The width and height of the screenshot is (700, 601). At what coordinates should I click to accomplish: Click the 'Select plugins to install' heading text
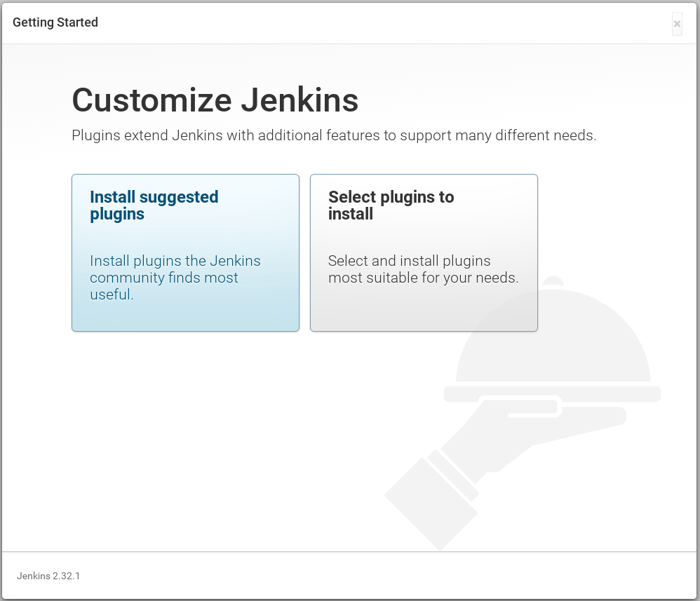click(391, 205)
